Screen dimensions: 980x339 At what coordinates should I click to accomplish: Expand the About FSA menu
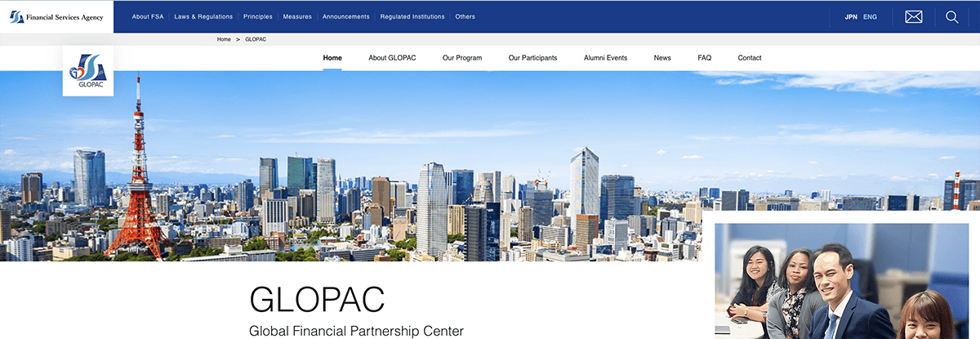(x=147, y=16)
